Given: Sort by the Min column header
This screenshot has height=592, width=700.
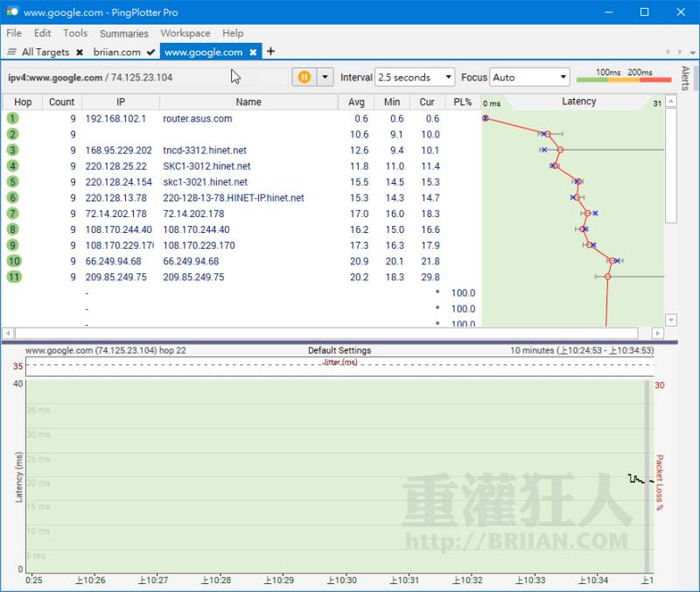Looking at the screenshot, I should [392, 102].
